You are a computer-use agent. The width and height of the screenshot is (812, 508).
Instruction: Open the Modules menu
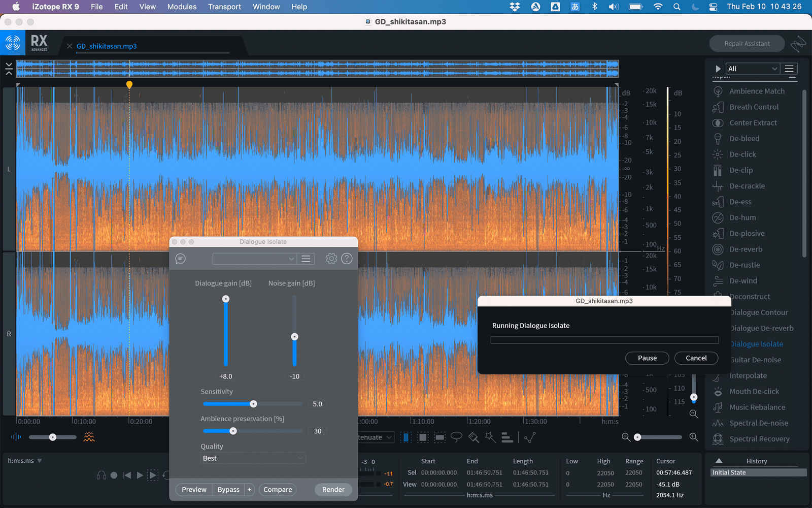coord(182,7)
